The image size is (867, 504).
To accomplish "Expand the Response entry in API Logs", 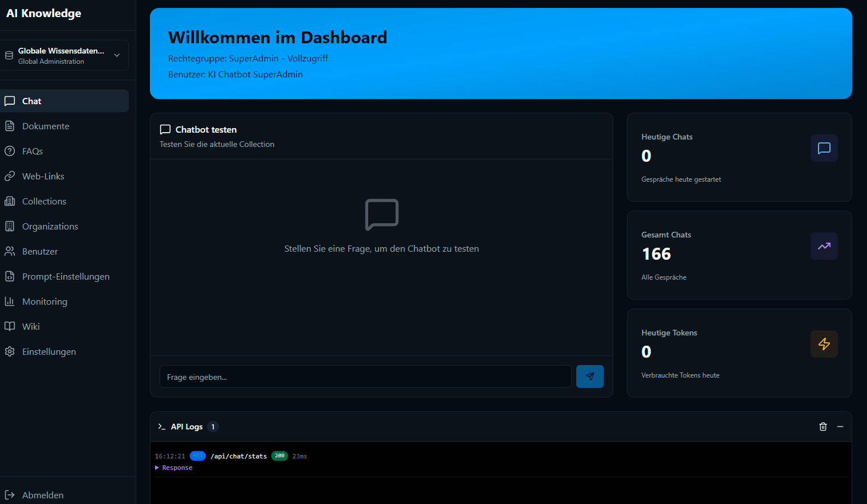I will (x=174, y=467).
